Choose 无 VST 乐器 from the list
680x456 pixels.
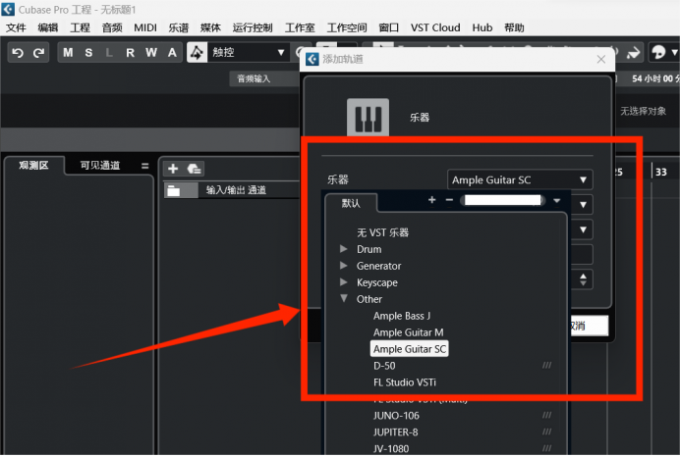click(382, 233)
